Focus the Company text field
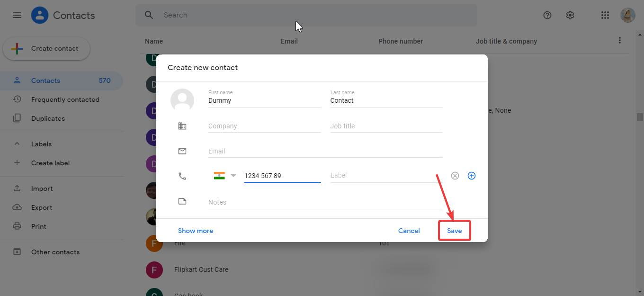Screen dimensions: 644x296 pos(264,126)
